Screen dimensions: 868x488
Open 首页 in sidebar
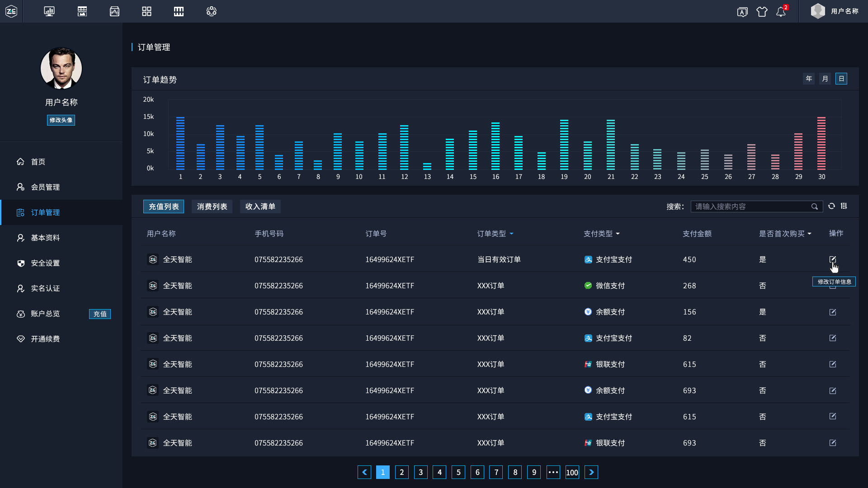(61, 162)
